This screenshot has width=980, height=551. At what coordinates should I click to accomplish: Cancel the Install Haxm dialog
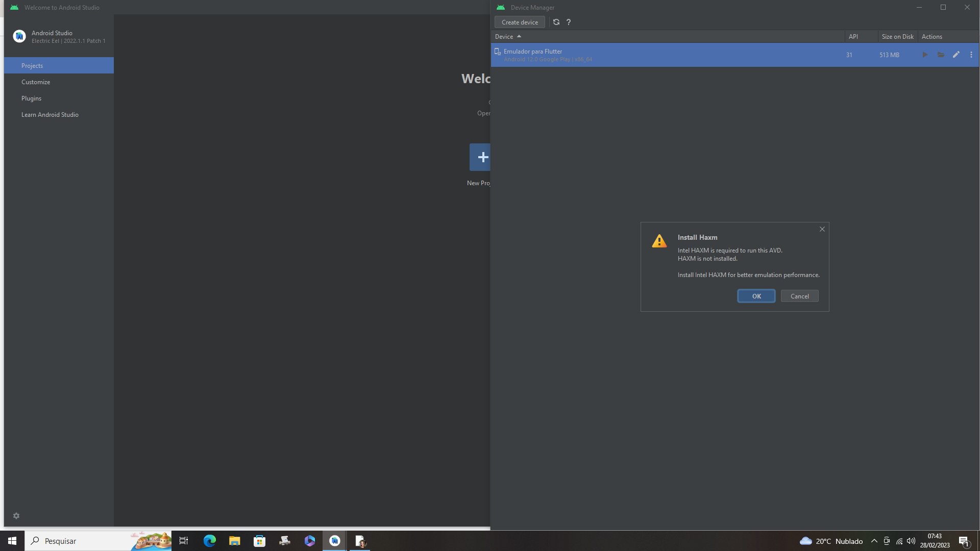pos(799,296)
